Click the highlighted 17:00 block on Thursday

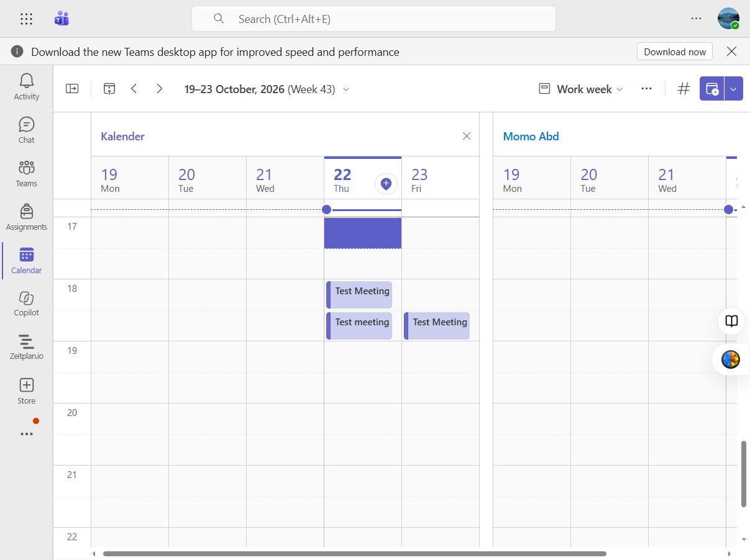(363, 233)
